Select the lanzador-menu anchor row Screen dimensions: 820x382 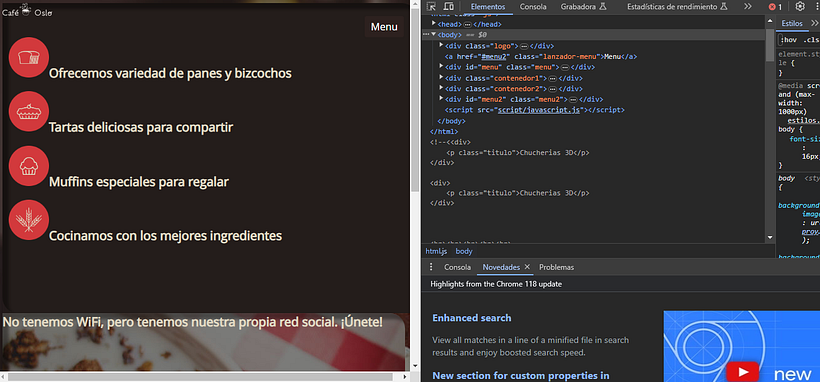pyautogui.click(x=540, y=57)
